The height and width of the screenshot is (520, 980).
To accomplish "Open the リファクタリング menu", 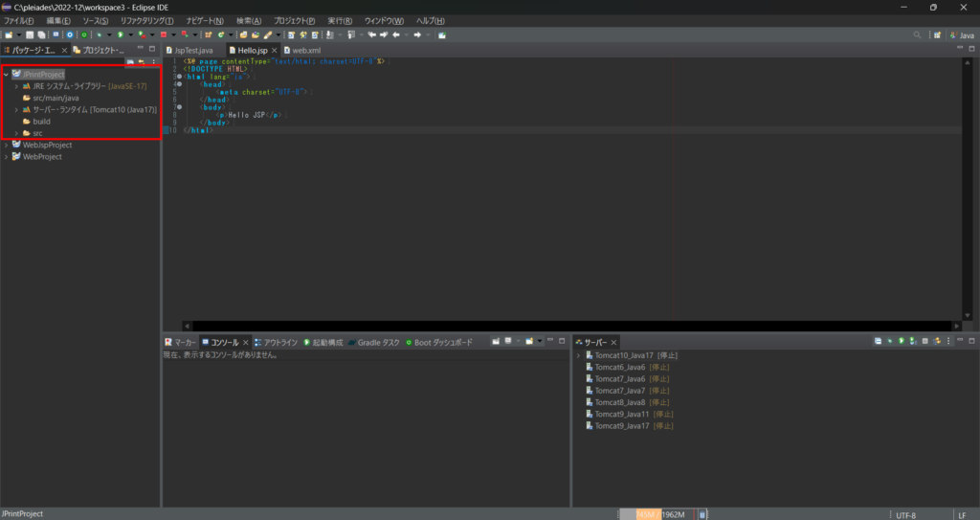I will pos(146,20).
